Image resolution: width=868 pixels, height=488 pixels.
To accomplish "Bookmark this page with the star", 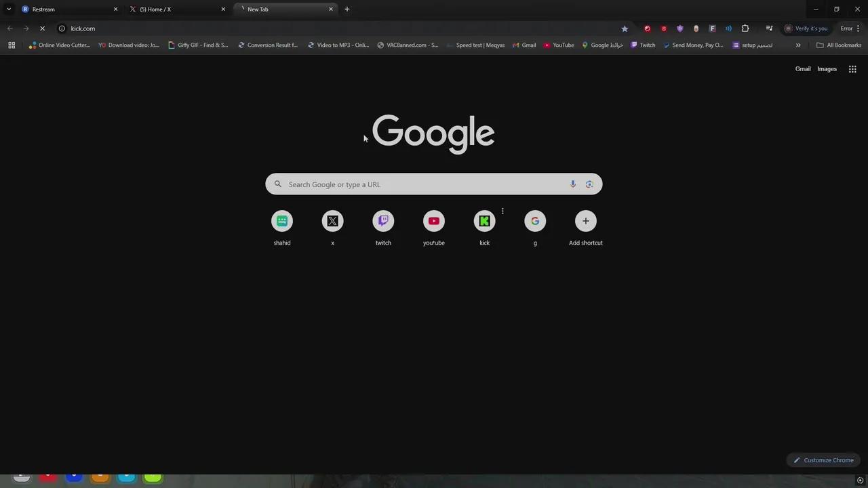I will tap(625, 28).
